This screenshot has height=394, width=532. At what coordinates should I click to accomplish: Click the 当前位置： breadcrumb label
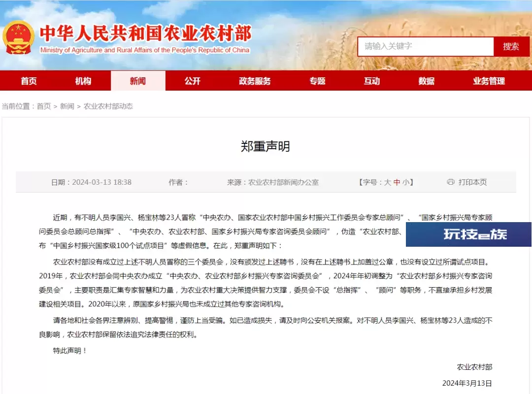coord(18,106)
